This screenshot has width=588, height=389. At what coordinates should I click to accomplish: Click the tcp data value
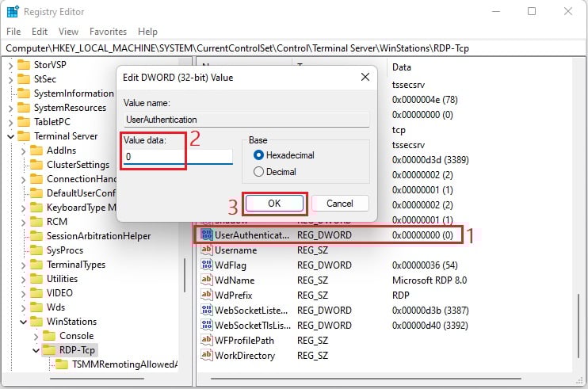point(399,130)
